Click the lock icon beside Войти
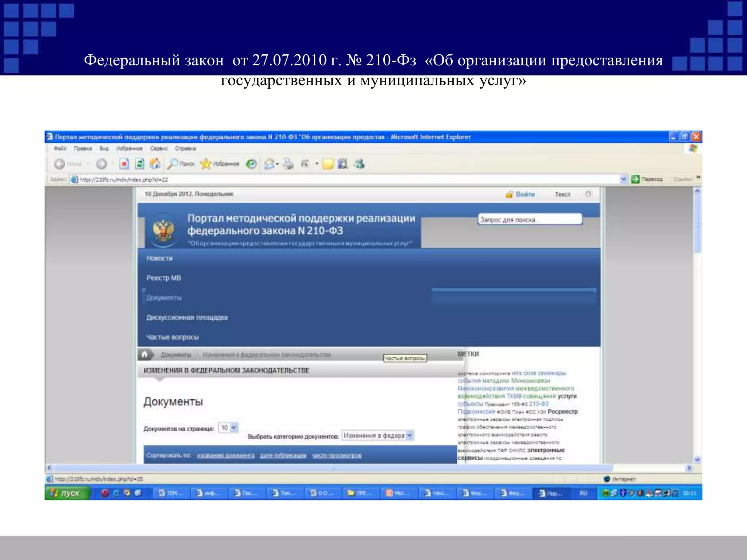 [x=510, y=194]
